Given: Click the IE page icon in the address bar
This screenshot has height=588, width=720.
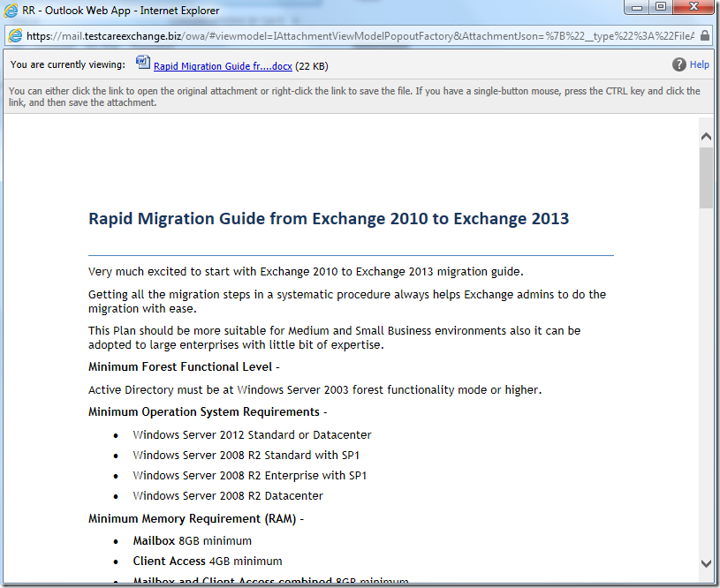Looking at the screenshot, I should (15, 36).
